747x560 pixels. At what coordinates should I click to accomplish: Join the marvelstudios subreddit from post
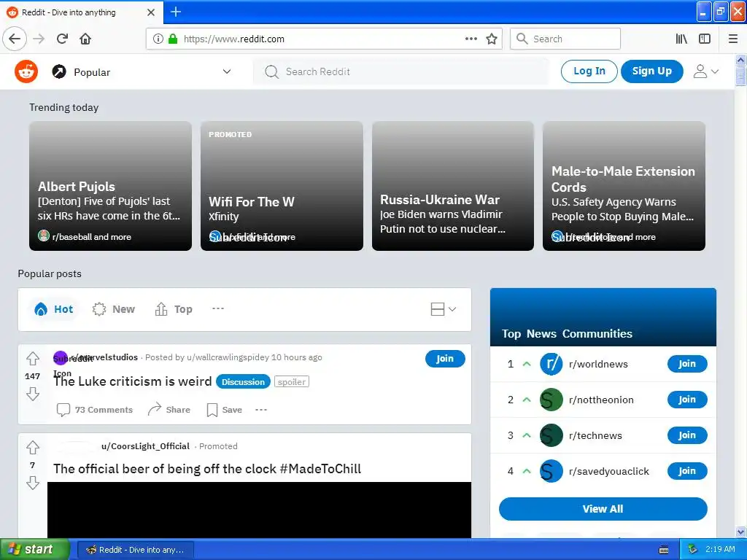coord(445,359)
